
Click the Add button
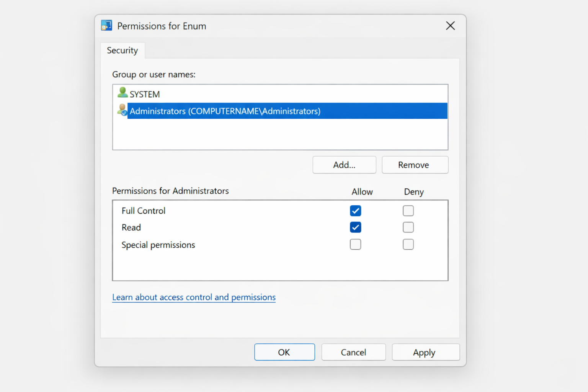pos(344,165)
